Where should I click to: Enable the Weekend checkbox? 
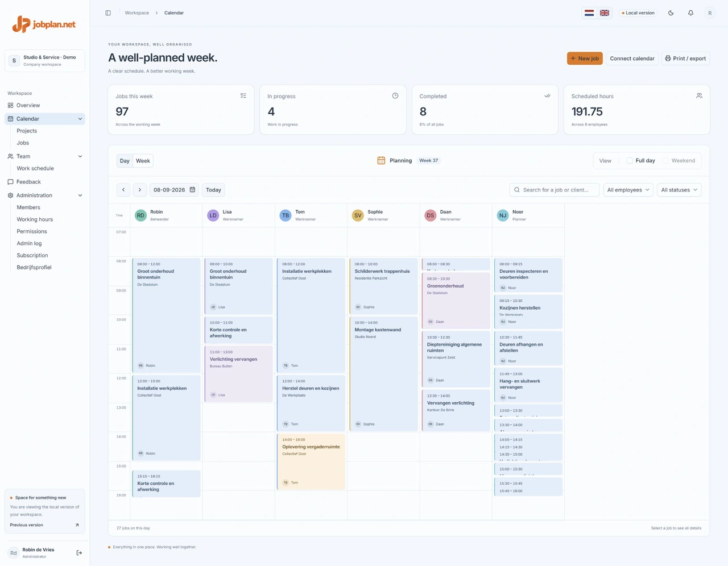point(665,161)
